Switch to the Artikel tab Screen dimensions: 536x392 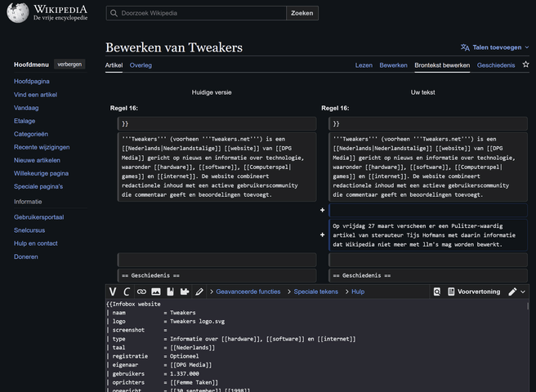(x=114, y=65)
